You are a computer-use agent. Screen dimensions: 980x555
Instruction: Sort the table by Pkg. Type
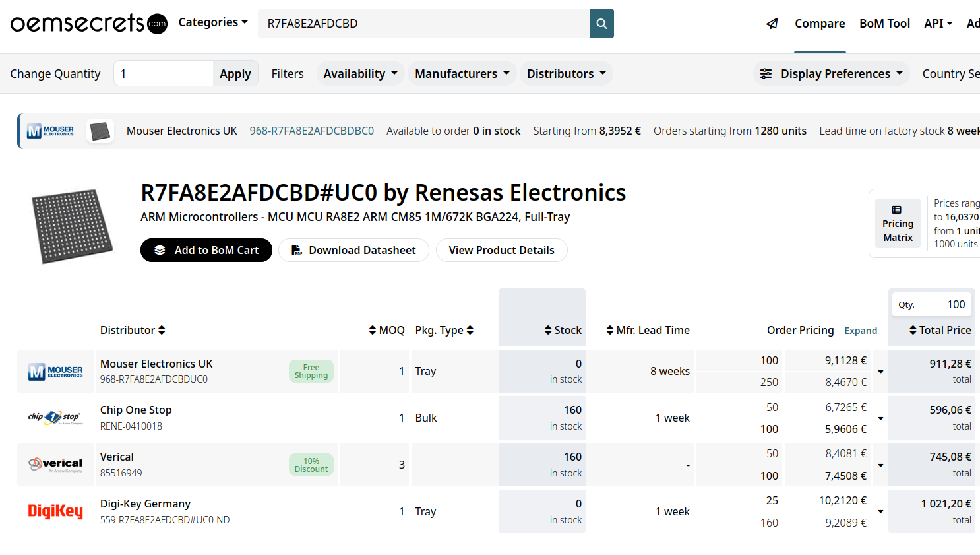coord(444,330)
